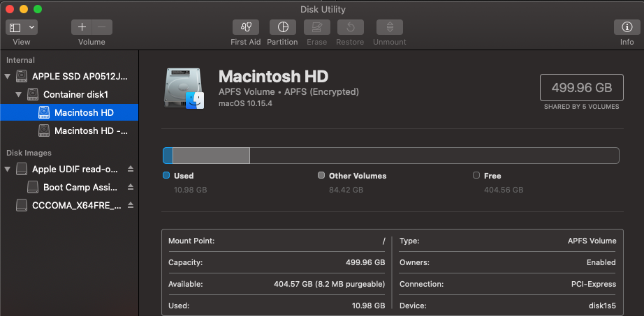Click the CCCOMA_X64FRE disk icon

pos(22,205)
